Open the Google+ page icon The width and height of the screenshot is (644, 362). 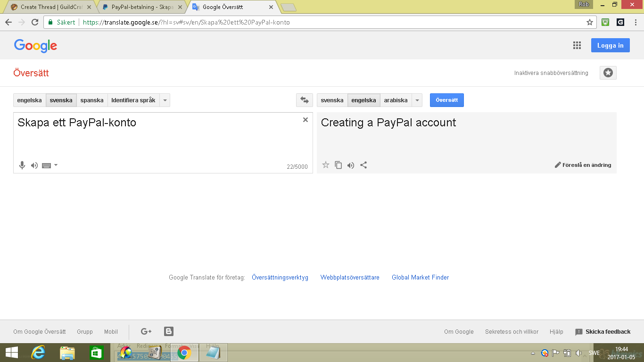tap(146, 331)
